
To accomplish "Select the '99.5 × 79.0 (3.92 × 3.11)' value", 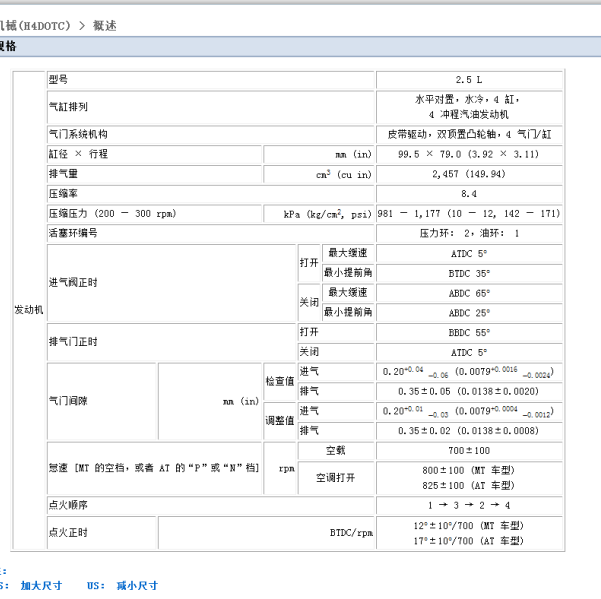I will (469, 154).
